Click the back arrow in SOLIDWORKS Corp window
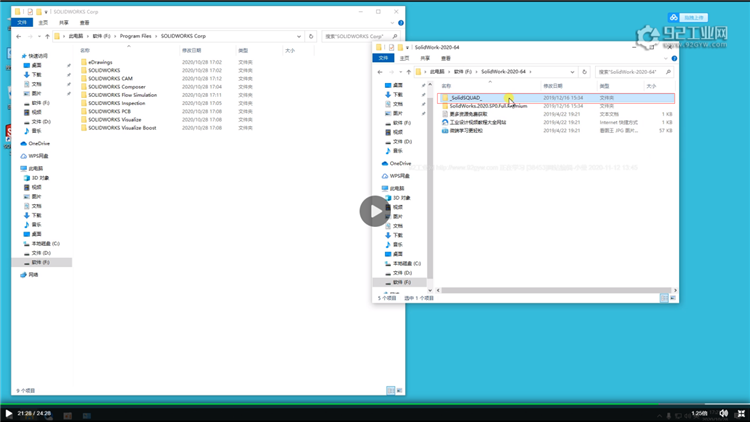This screenshot has height=422, width=750. tap(19, 36)
